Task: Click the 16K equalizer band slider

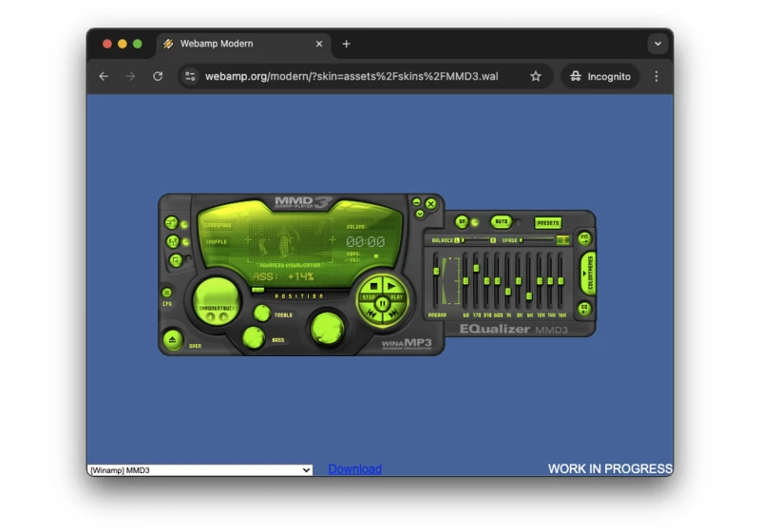Action: (560, 280)
